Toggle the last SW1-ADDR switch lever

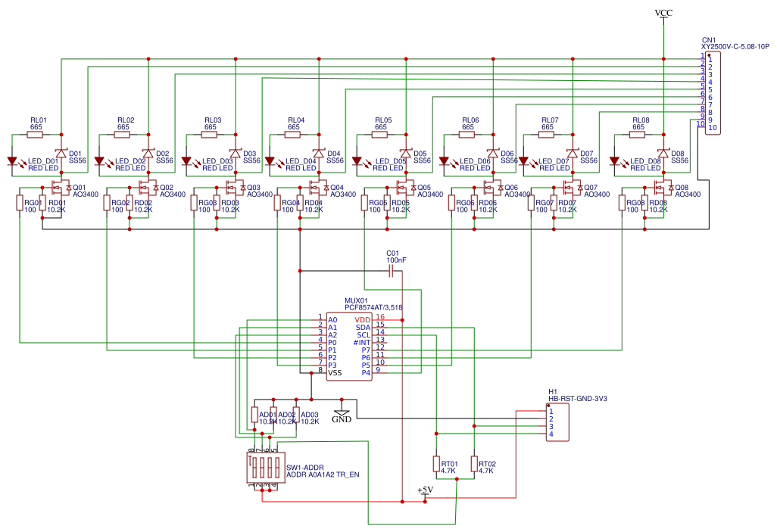coord(277,468)
